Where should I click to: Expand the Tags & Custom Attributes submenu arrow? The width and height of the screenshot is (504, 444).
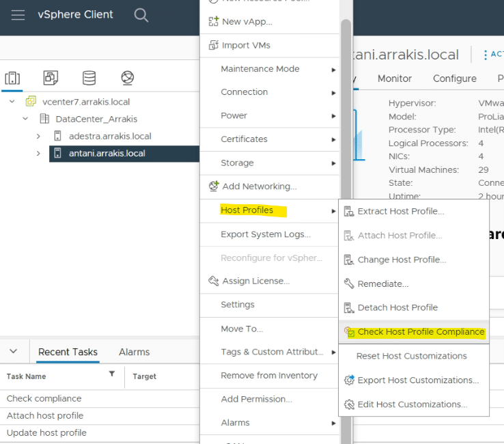(x=334, y=352)
